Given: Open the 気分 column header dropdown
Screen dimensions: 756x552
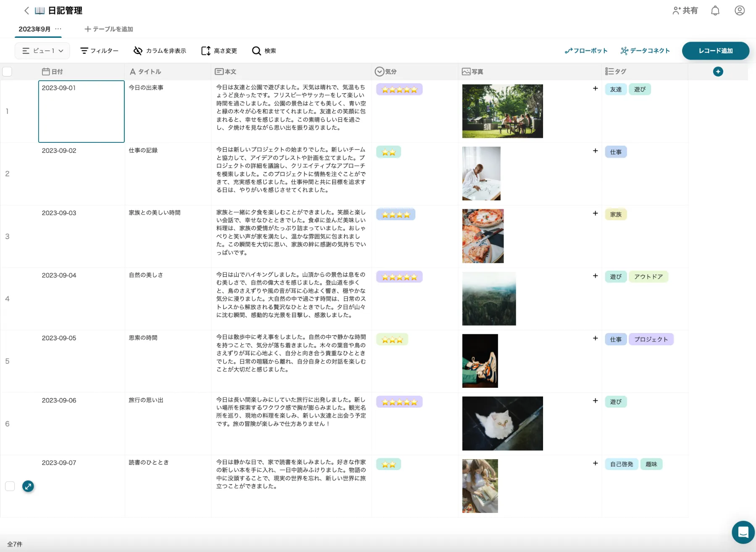Looking at the screenshot, I should [380, 71].
